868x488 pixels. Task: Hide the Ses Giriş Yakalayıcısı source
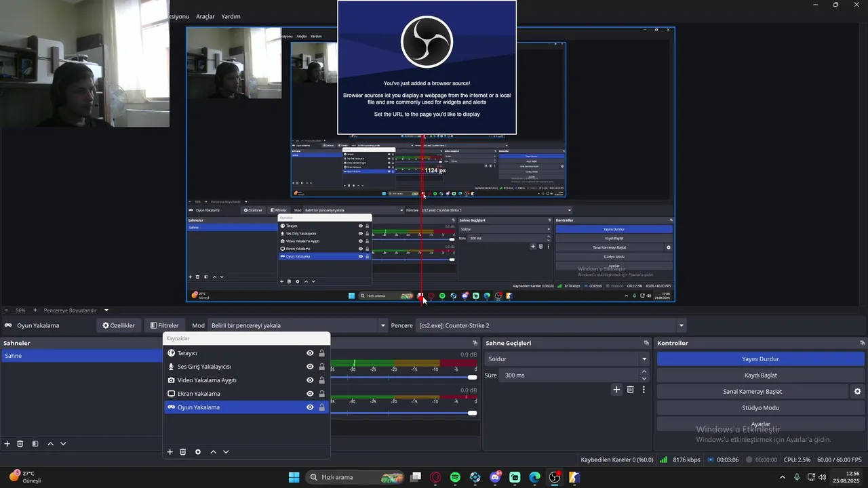tap(310, 367)
